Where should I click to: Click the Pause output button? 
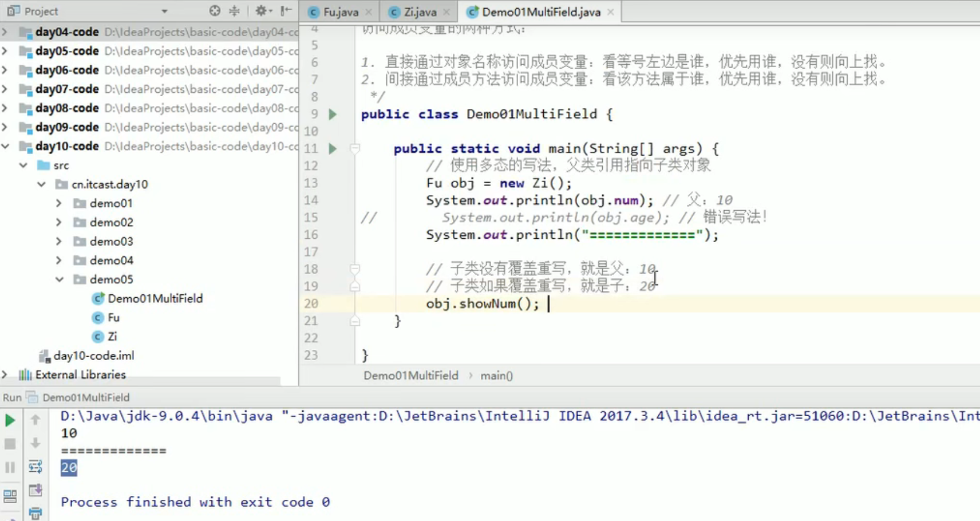(10, 467)
